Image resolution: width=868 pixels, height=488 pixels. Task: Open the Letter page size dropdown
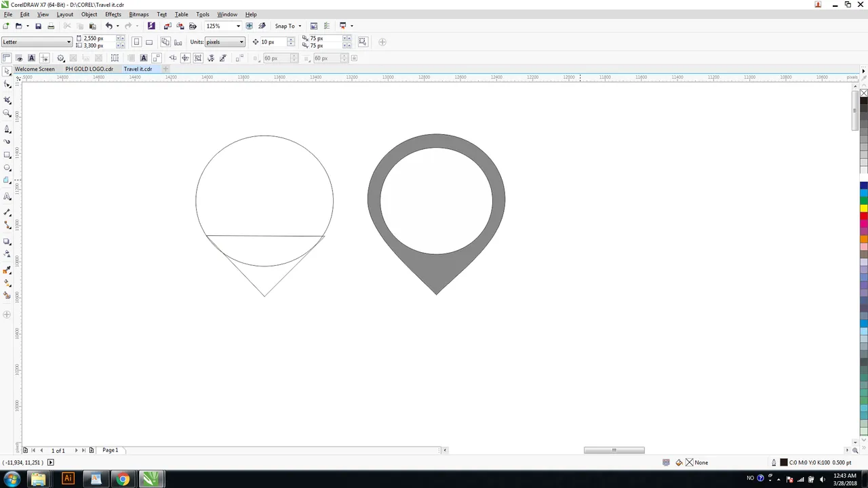click(68, 42)
